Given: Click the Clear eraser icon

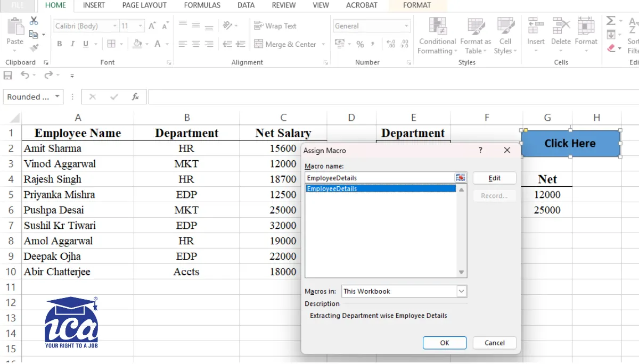Looking at the screenshot, I should [x=611, y=48].
